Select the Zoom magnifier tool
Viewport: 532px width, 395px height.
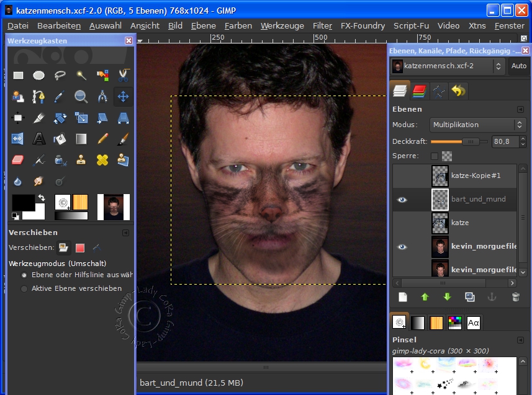[x=81, y=97]
